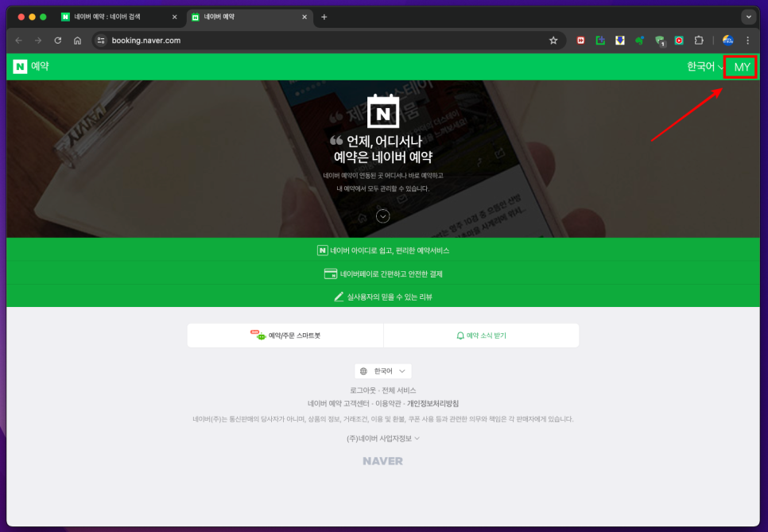Click 네이버페이로 간편하고 안전한 결제 text
This screenshot has height=532, width=768.
(x=391, y=274)
